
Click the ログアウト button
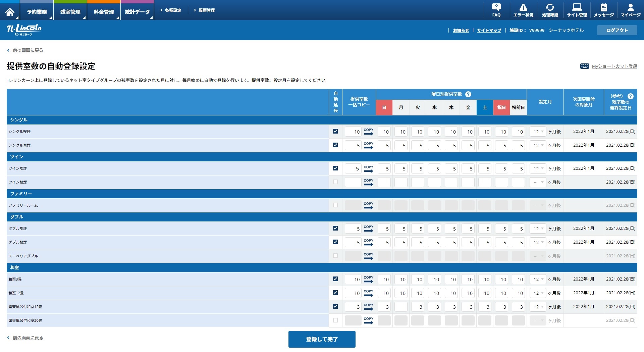[x=617, y=30]
